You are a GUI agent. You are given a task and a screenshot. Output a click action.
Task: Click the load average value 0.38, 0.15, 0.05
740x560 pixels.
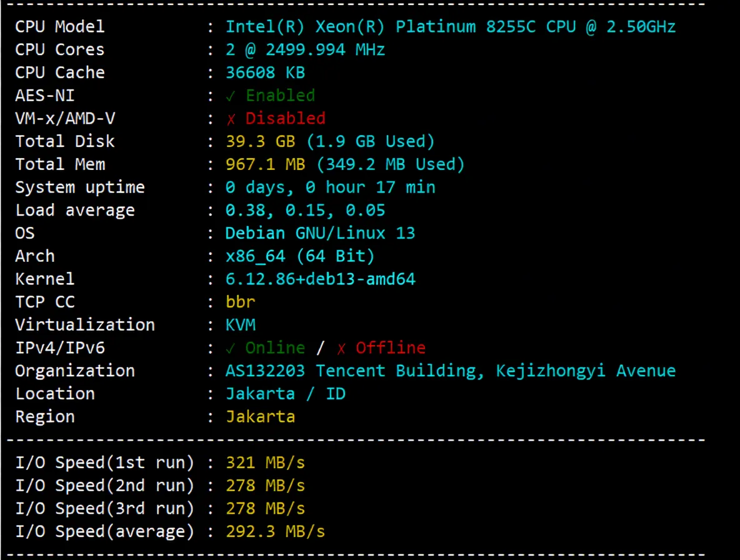point(306,211)
